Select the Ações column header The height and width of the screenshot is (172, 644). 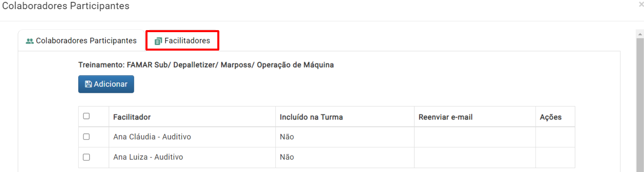click(550, 117)
